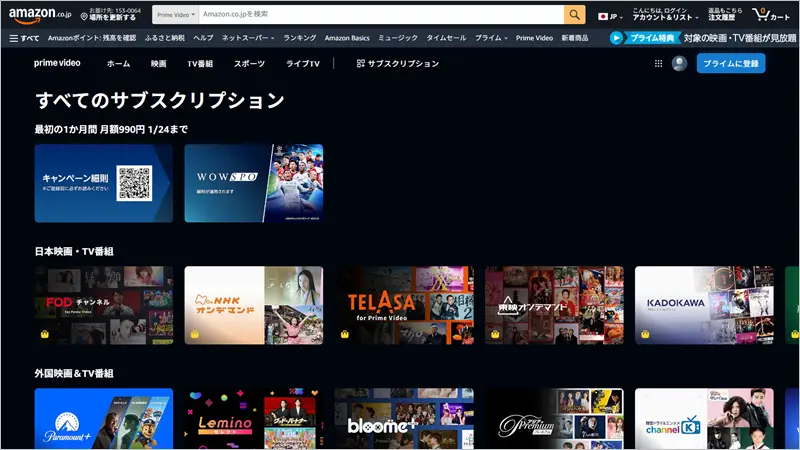Select the Paramount+ channel tile

click(103, 420)
